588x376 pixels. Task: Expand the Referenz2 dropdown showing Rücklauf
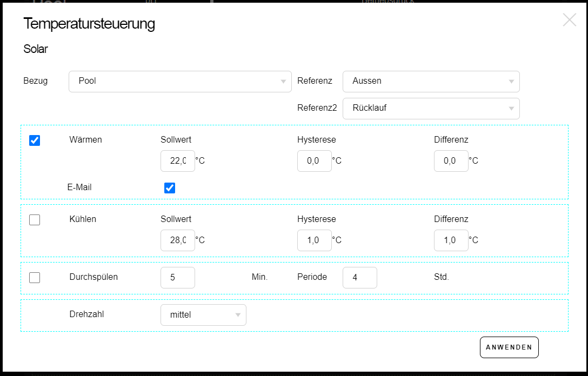click(431, 109)
